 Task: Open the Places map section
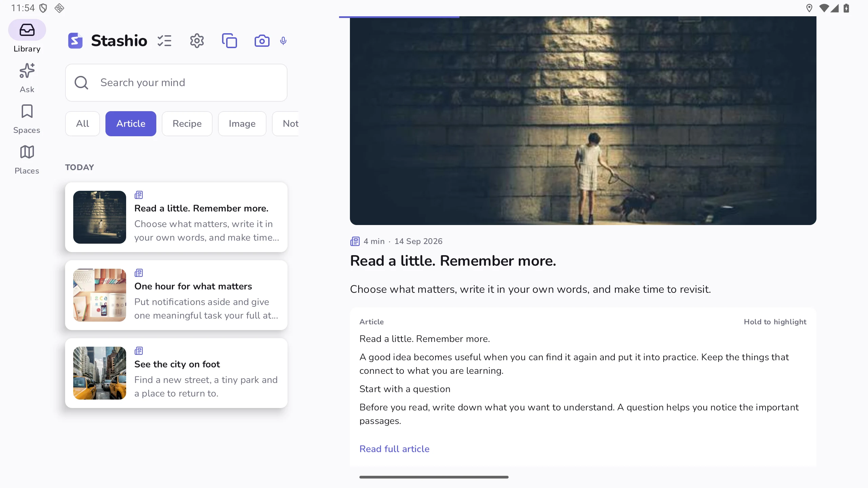pos(27,159)
